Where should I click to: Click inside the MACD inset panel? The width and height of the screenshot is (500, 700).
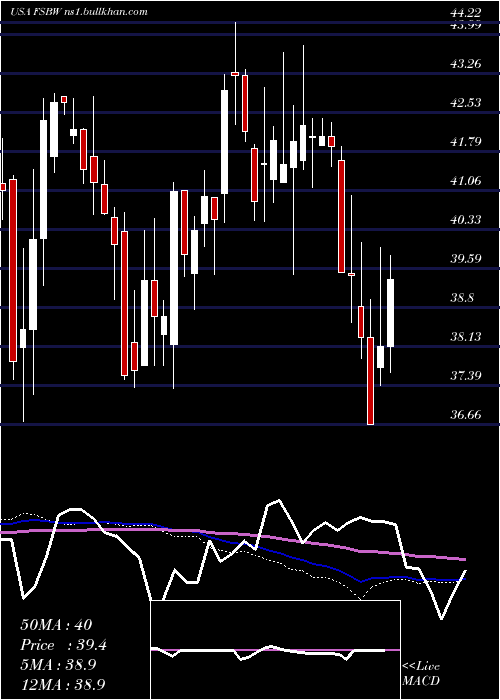[275, 650]
